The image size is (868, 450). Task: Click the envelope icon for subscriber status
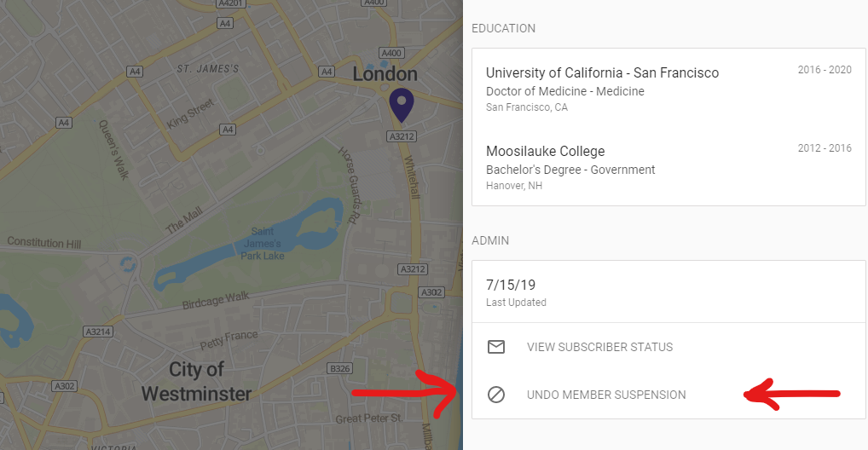click(496, 347)
